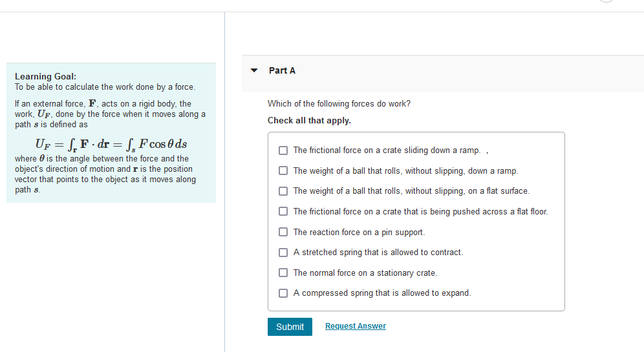The width and height of the screenshot is (644, 352).
Task: Click the label text 'A compressed spring that is allowed to expand'
Action: [x=382, y=293]
